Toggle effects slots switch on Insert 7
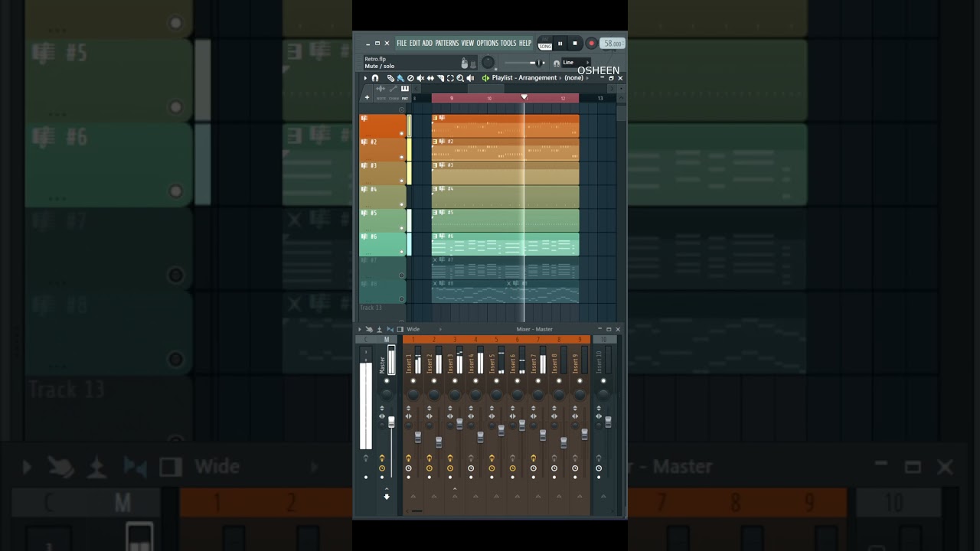 [x=533, y=458]
